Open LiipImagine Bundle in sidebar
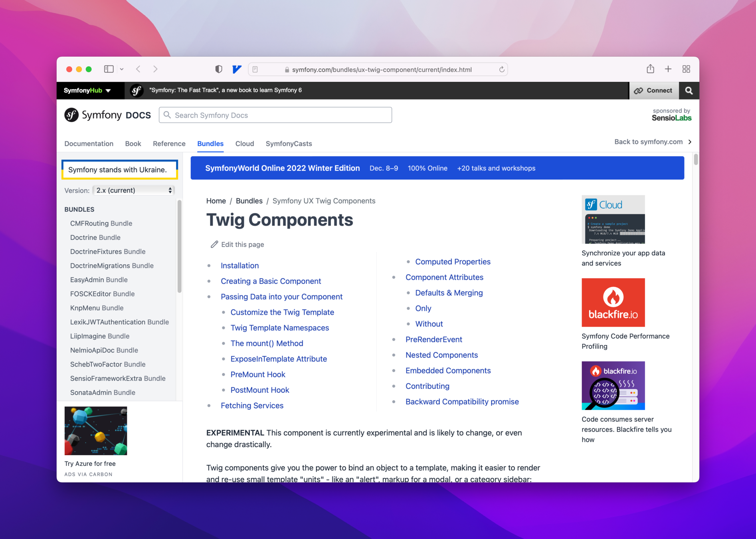This screenshot has width=756, height=539. [100, 336]
